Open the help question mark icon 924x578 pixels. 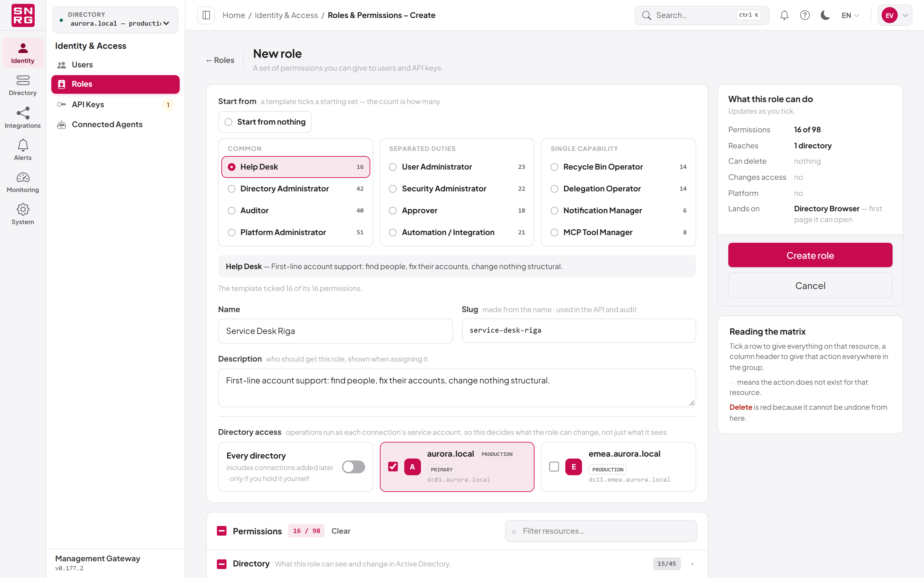point(805,15)
